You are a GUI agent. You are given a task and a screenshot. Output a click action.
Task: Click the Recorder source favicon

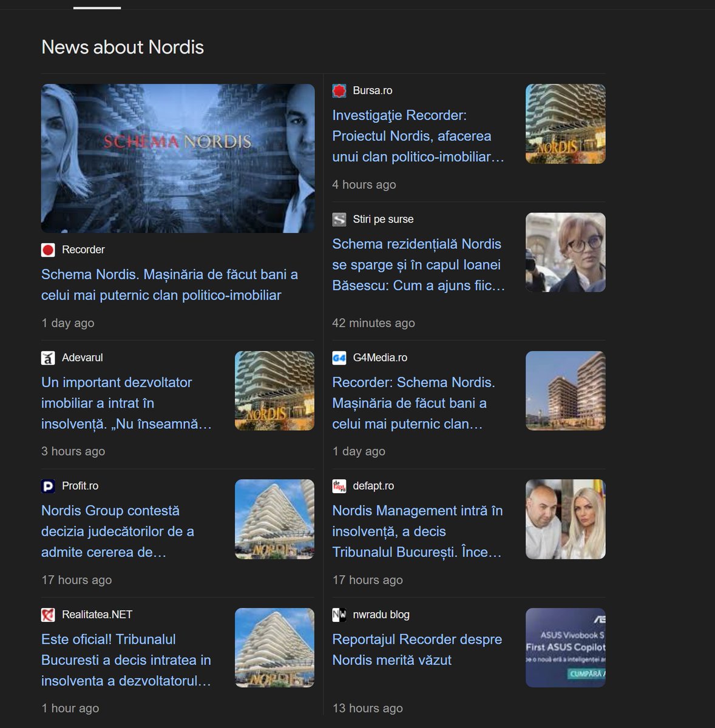tap(48, 250)
